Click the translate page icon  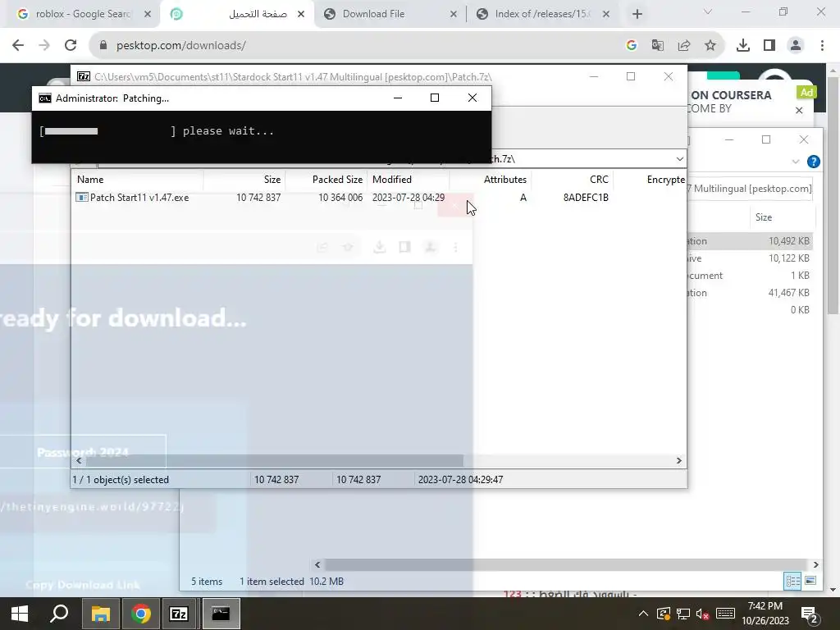[658, 46]
